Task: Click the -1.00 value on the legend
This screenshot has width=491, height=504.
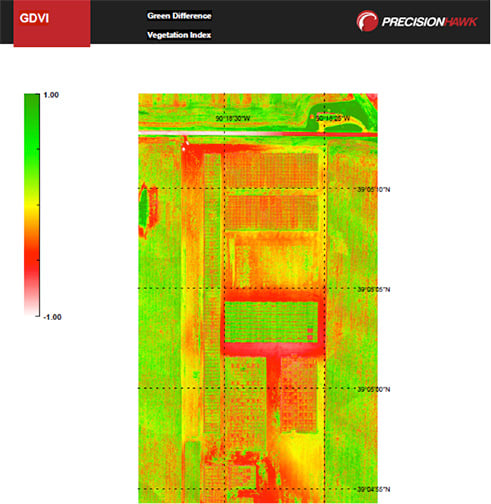Action: click(x=52, y=317)
